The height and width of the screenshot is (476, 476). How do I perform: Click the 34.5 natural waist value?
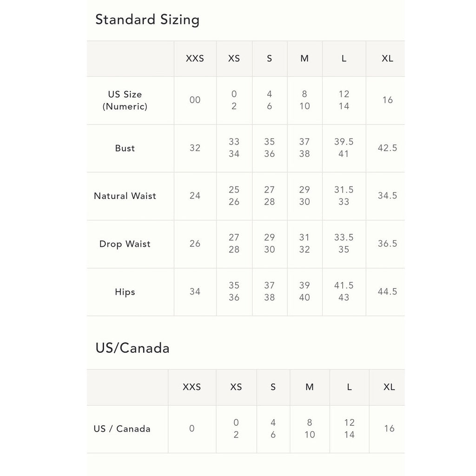point(387,196)
